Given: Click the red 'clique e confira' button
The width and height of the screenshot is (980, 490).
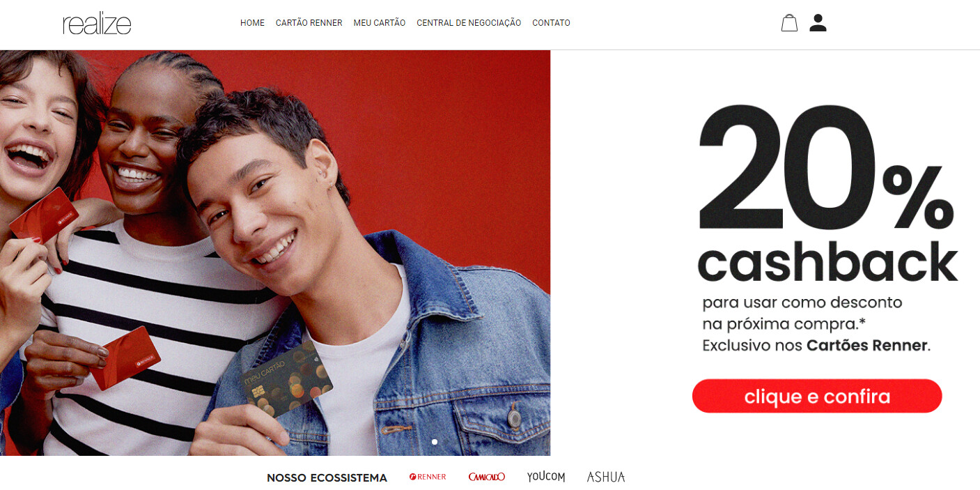Looking at the screenshot, I should pyautogui.click(x=817, y=396).
